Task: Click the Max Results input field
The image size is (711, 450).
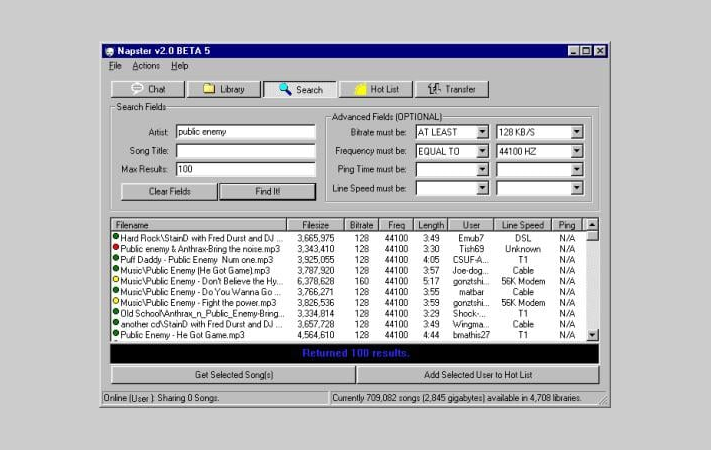Action: coord(245,169)
